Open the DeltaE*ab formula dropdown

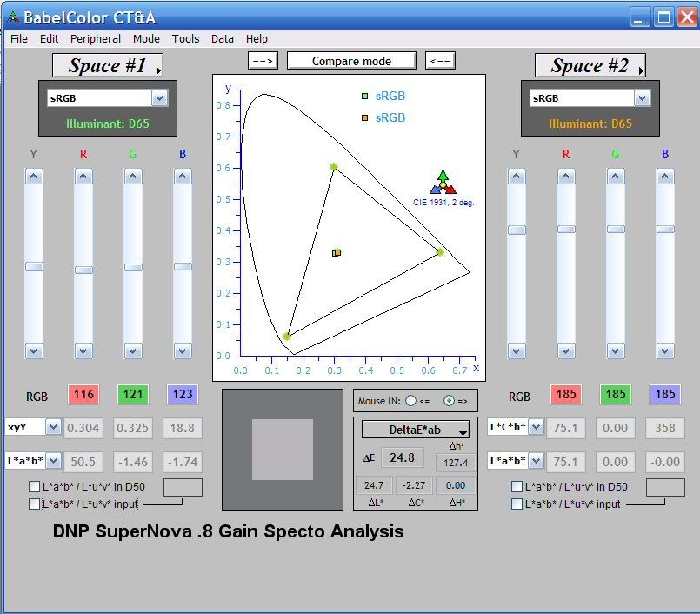coord(415,430)
